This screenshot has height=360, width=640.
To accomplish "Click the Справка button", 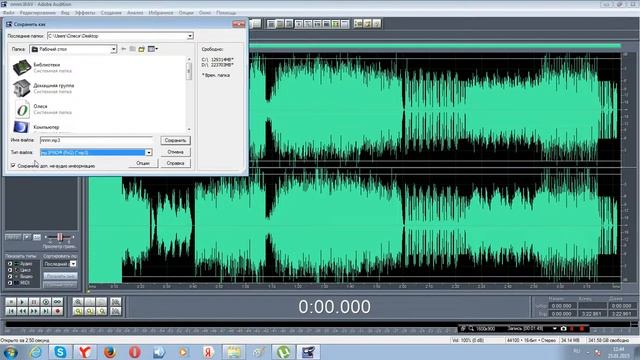I will [176, 163].
